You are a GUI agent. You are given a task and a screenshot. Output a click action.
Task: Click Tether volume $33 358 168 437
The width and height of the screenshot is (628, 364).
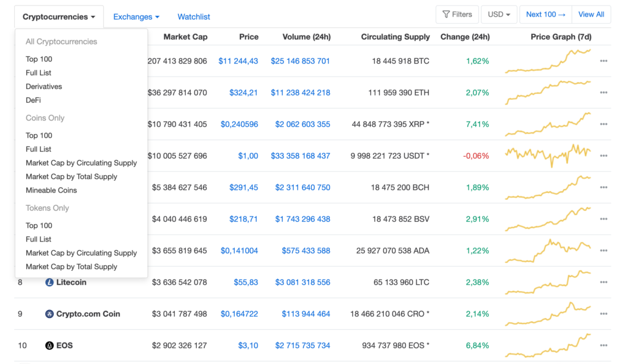tap(301, 156)
